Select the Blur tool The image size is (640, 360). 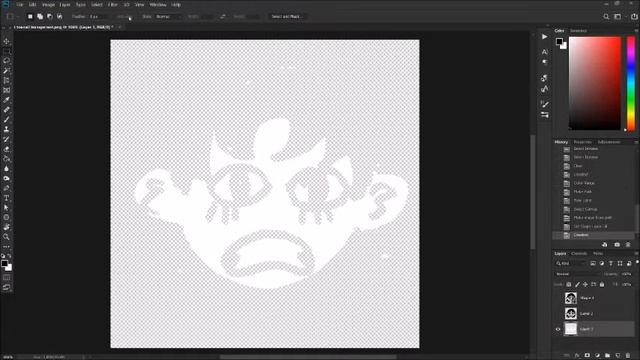(7, 169)
